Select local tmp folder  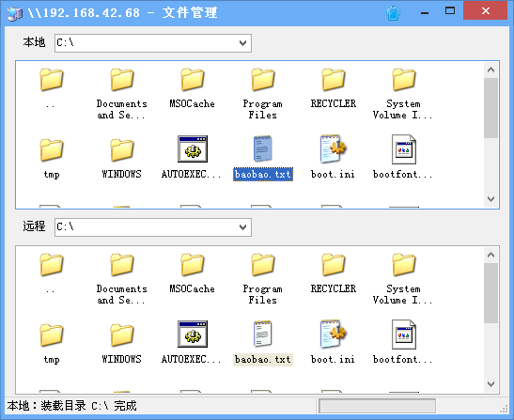click(52, 149)
